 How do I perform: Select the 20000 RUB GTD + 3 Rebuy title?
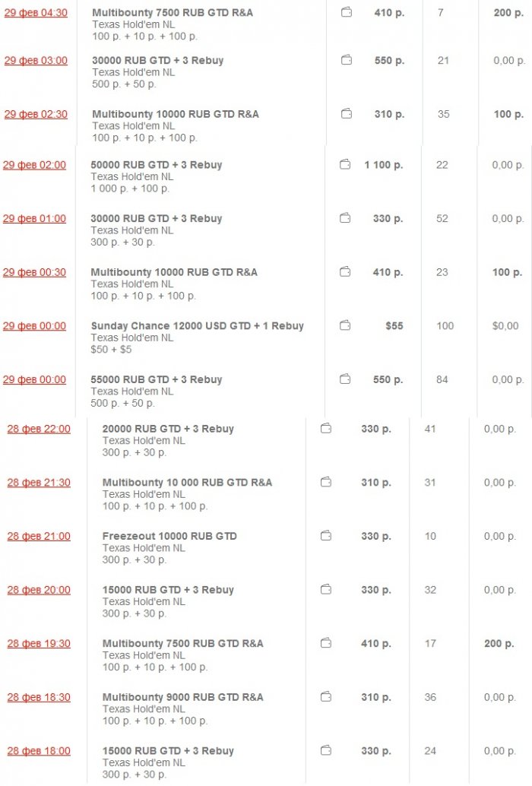pos(168,429)
